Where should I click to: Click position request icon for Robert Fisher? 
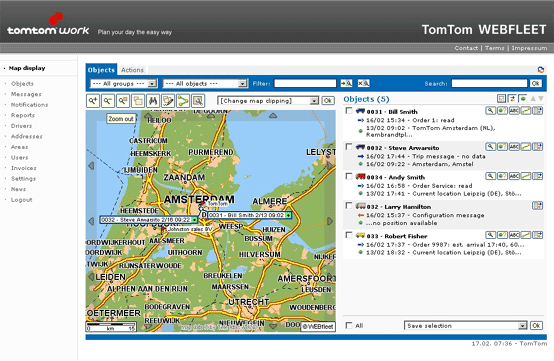[502, 235]
